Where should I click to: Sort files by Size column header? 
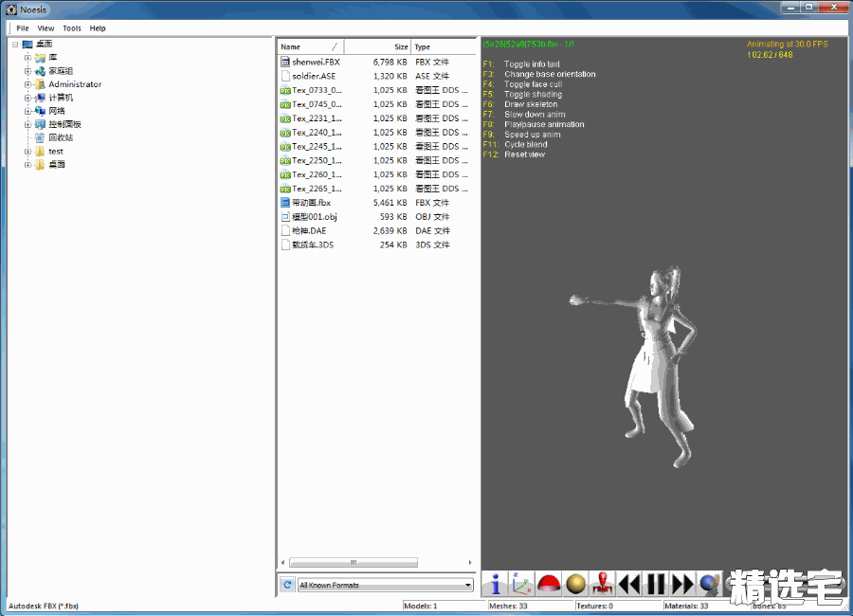click(379, 46)
